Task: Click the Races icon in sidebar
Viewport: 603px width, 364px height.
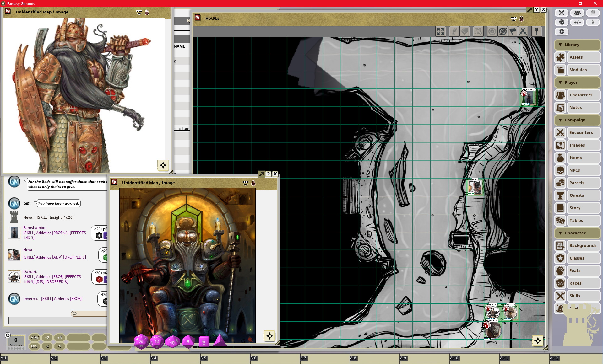Action: point(560,283)
